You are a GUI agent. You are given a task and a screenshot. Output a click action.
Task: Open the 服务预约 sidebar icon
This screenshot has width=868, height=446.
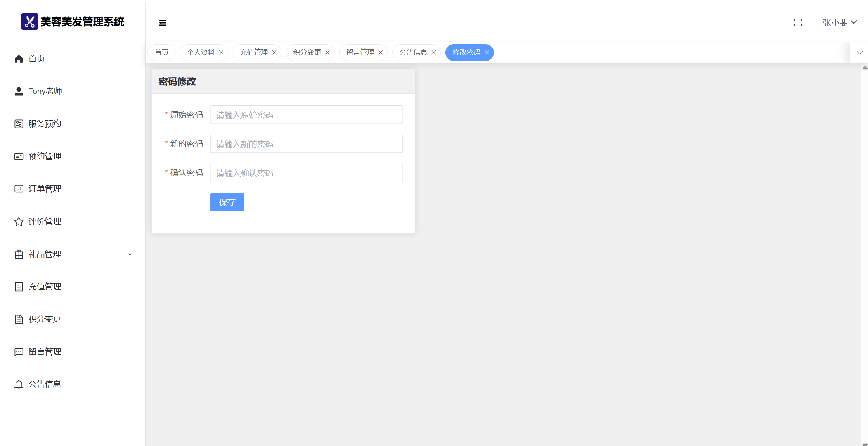(x=19, y=124)
